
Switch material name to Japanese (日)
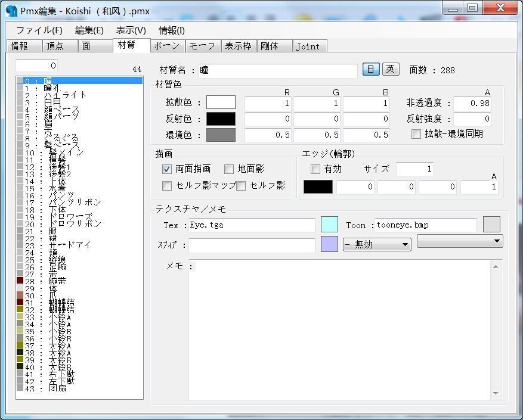370,70
